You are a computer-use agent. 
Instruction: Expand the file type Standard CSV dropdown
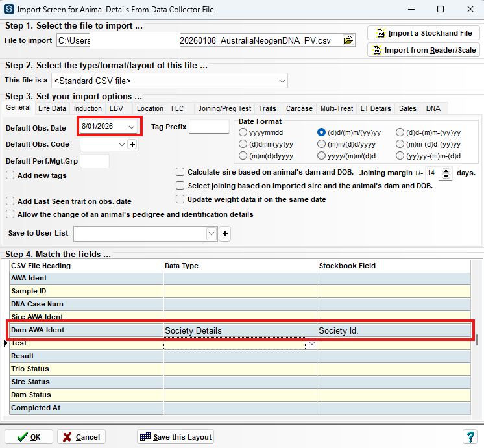point(282,81)
